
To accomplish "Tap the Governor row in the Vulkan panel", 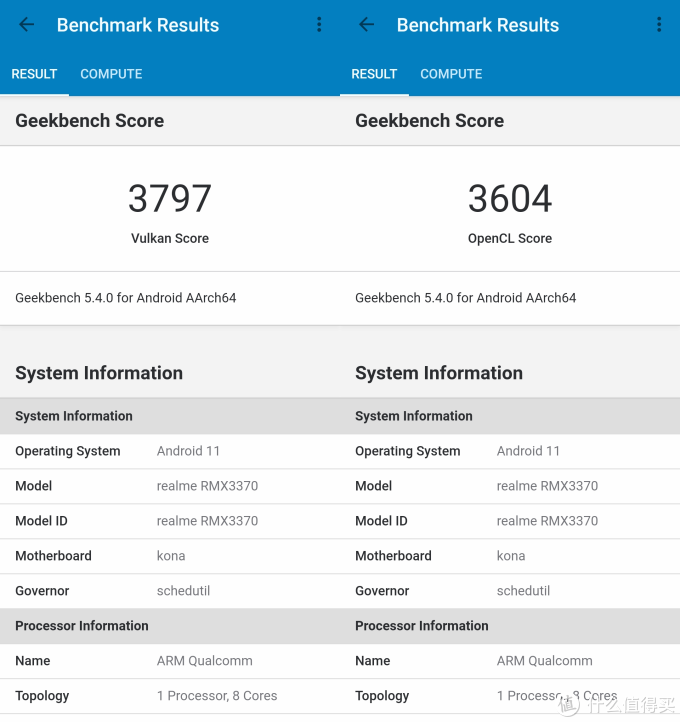I will [170, 591].
